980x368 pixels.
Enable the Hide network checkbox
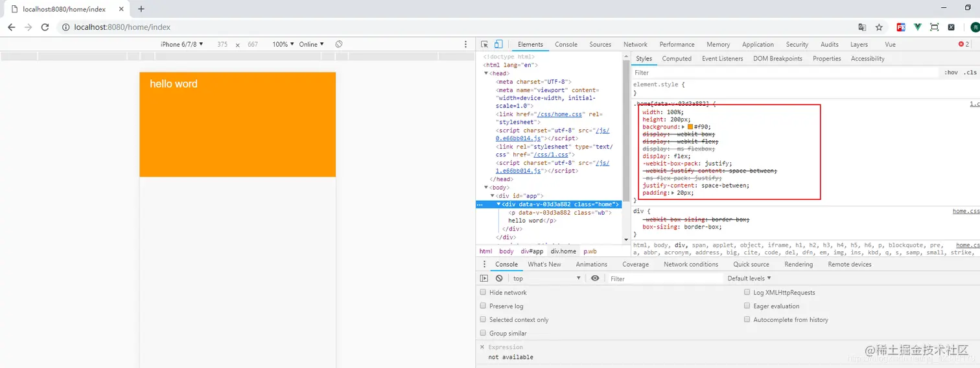point(483,292)
